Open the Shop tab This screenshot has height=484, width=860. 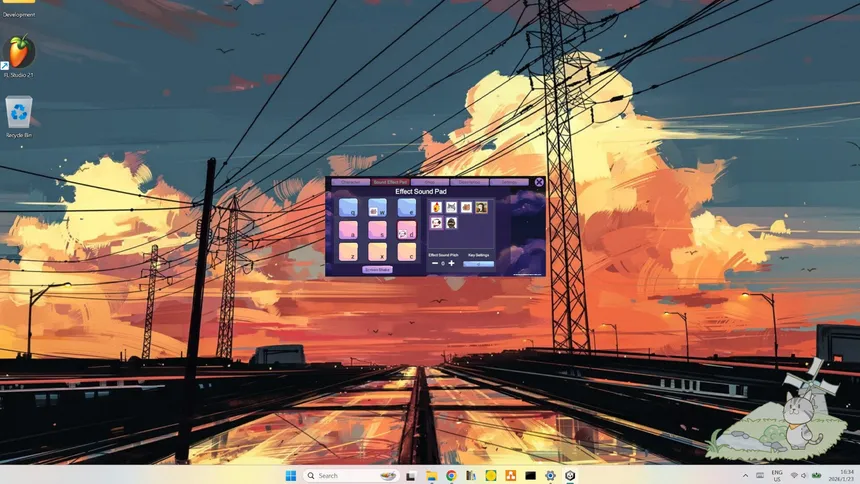click(429, 182)
